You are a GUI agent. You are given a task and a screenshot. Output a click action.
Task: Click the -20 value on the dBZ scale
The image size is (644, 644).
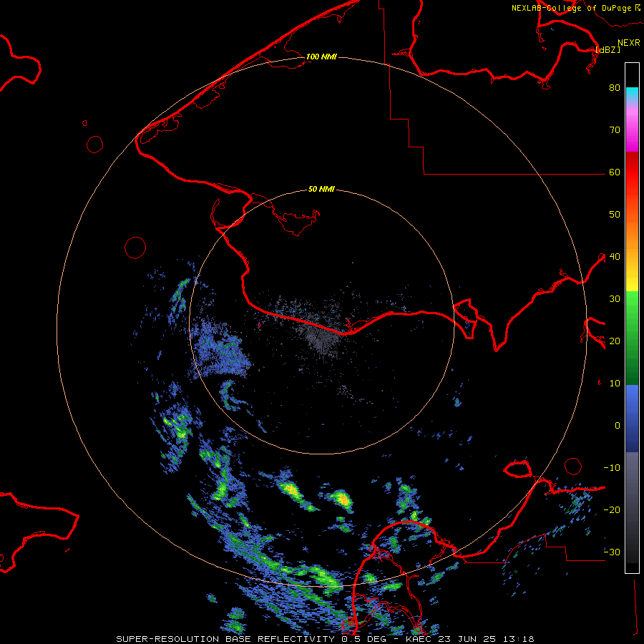tap(612, 509)
